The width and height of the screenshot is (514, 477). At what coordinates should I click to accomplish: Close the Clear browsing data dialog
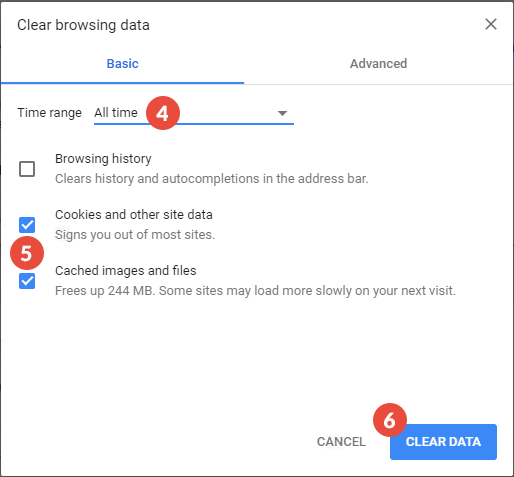tap(491, 24)
